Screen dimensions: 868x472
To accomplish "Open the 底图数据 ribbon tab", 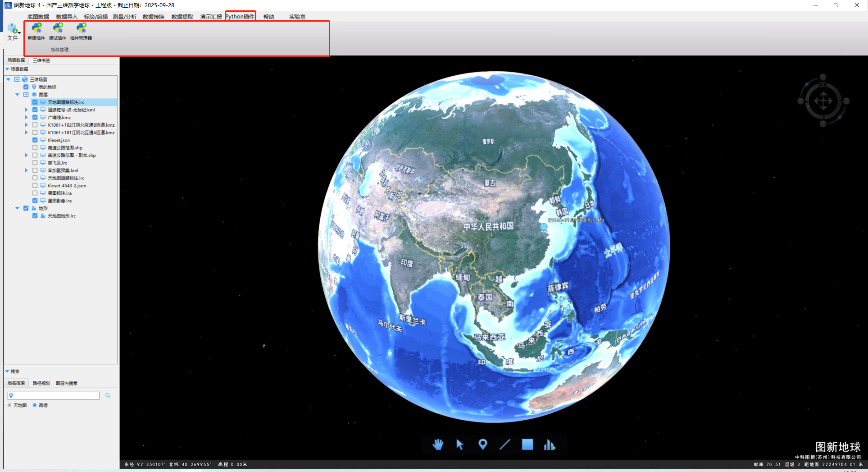I will tap(38, 17).
